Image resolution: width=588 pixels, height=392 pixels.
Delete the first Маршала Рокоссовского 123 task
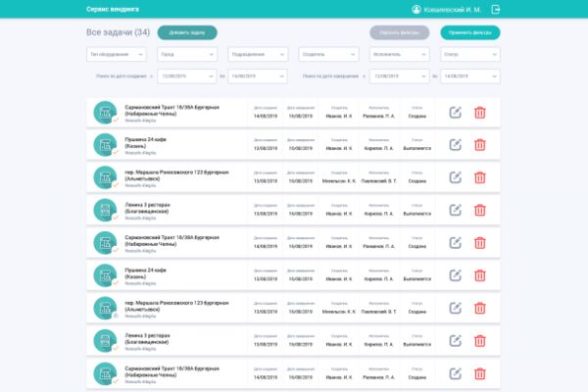pyautogui.click(x=480, y=177)
